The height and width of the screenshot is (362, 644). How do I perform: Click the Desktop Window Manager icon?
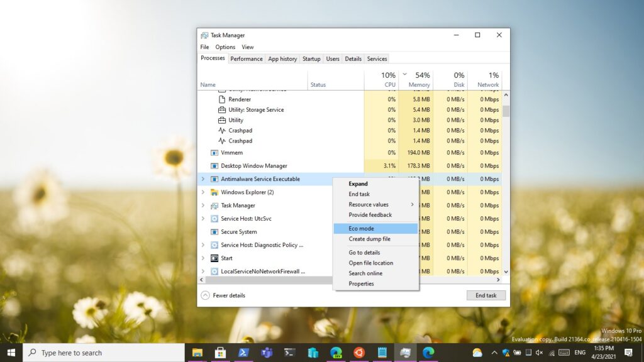point(214,166)
